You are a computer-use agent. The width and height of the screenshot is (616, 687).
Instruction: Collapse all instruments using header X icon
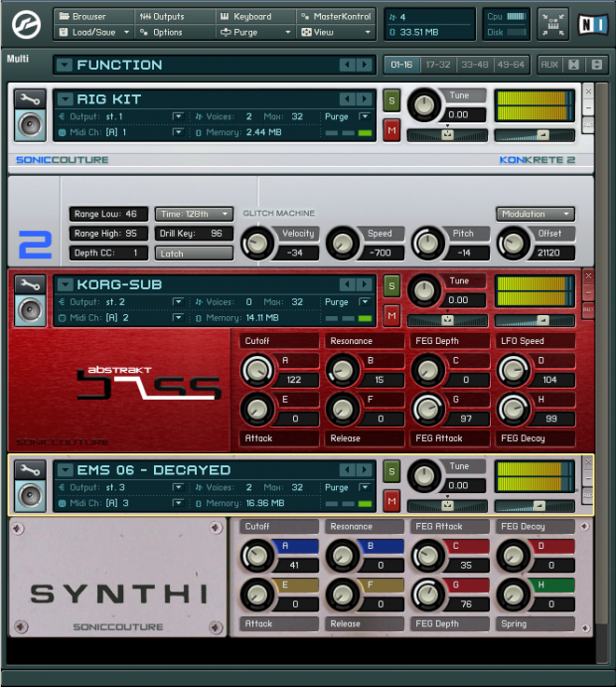(x=573, y=65)
